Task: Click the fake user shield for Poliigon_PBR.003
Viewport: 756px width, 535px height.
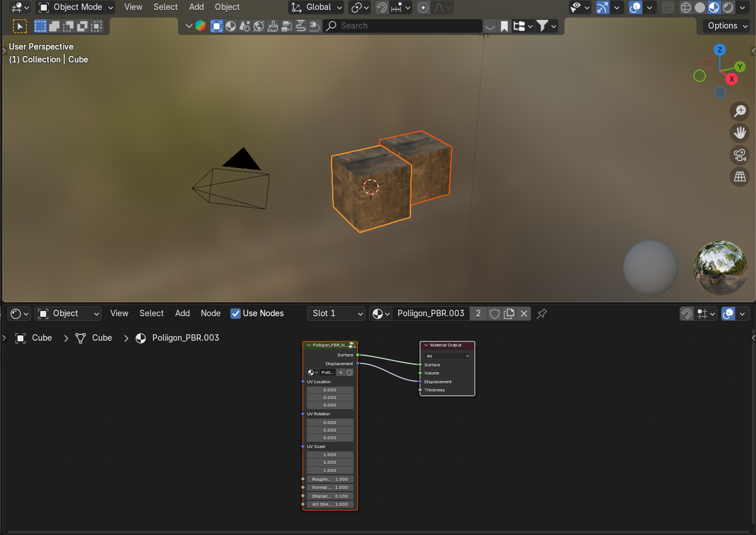Action: (x=494, y=313)
